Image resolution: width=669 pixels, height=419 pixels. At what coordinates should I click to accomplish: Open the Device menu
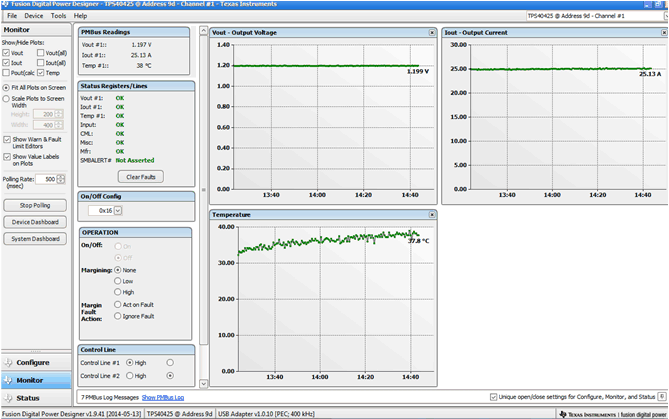(34, 16)
